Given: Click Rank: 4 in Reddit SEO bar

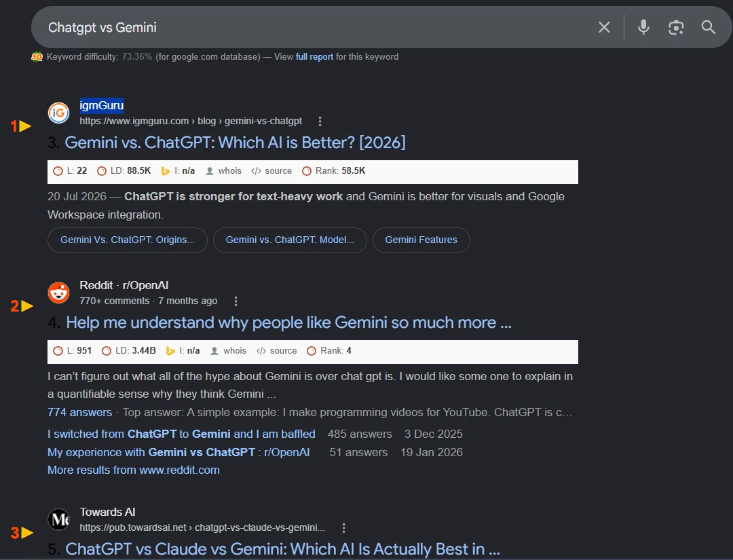Looking at the screenshot, I should pyautogui.click(x=329, y=351).
